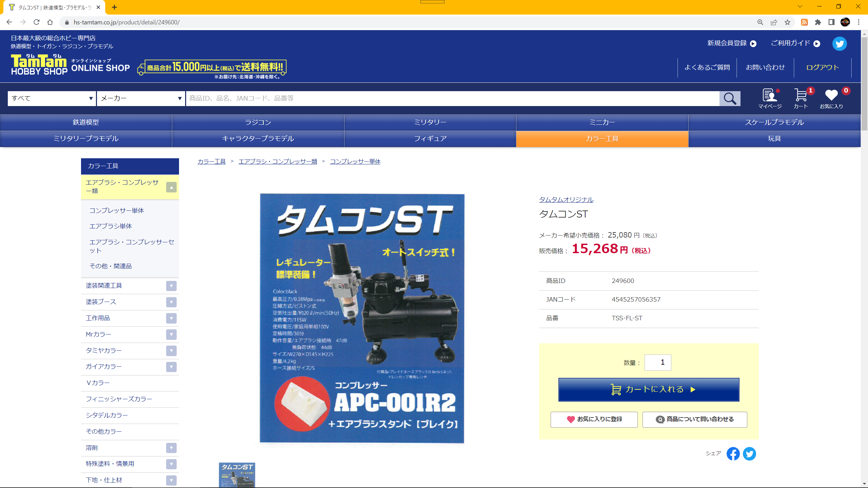Click the tab search chevron
The width and height of the screenshot is (868, 488).
800,6
